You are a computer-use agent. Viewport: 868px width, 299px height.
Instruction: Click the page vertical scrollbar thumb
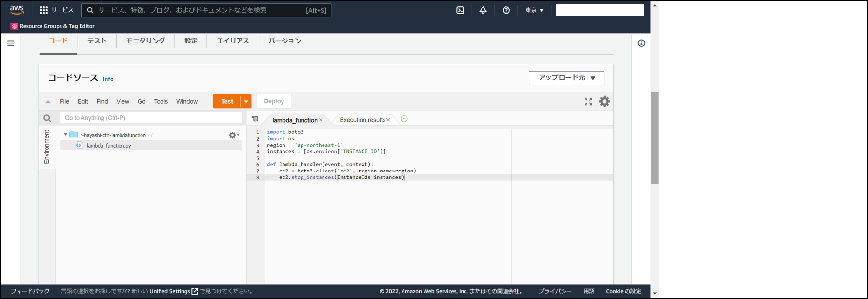655,138
